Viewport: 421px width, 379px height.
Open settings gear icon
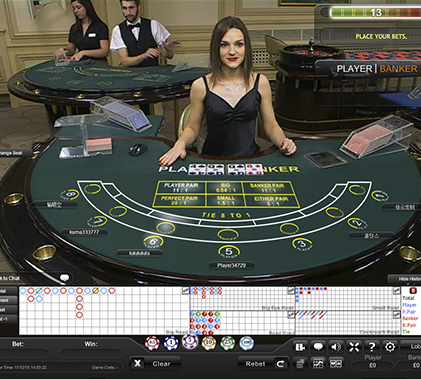[389, 347]
